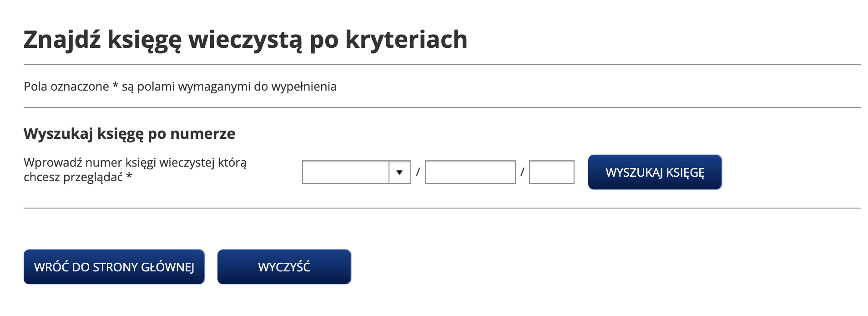Image resolution: width=868 pixels, height=316 pixels.
Task: Open the court code dropdown arrow
Action: coord(399,173)
